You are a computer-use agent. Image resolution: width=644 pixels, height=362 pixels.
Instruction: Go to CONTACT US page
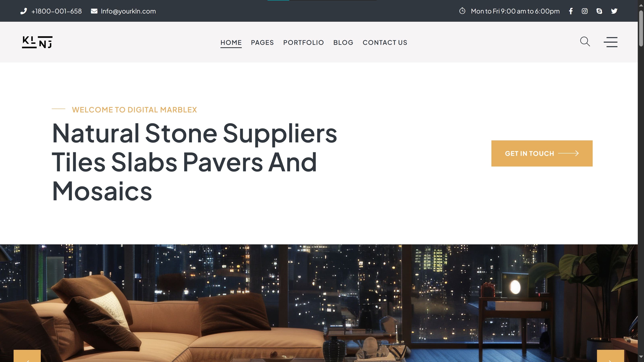point(385,42)
